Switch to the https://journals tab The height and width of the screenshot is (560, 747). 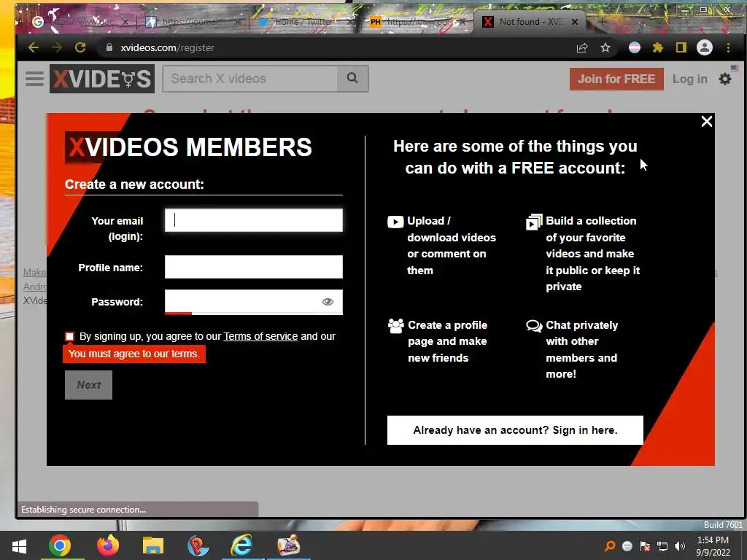(x=192, y=22)
